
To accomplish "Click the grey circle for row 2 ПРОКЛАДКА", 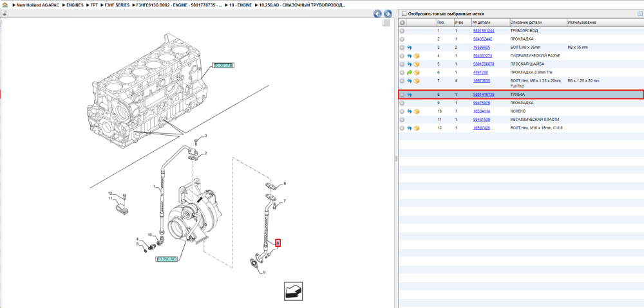I will point(402,39).
